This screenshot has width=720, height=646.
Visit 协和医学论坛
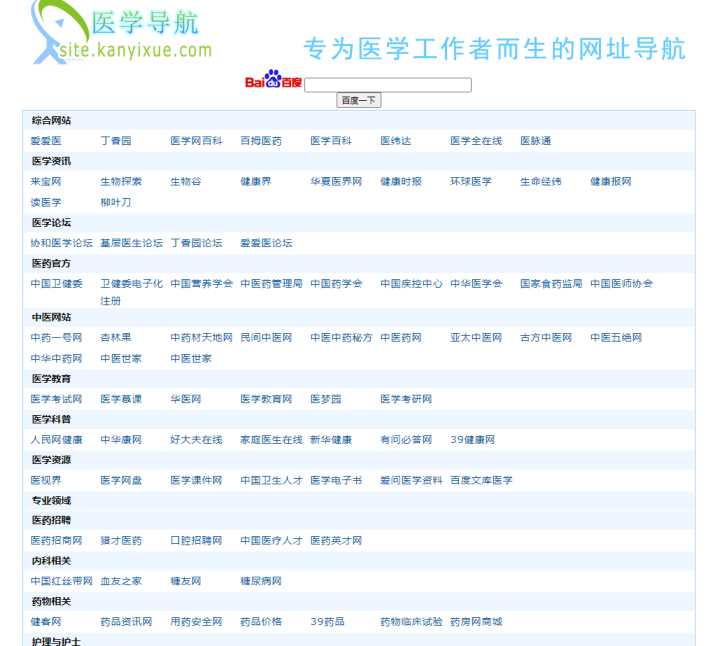(62, 243)
